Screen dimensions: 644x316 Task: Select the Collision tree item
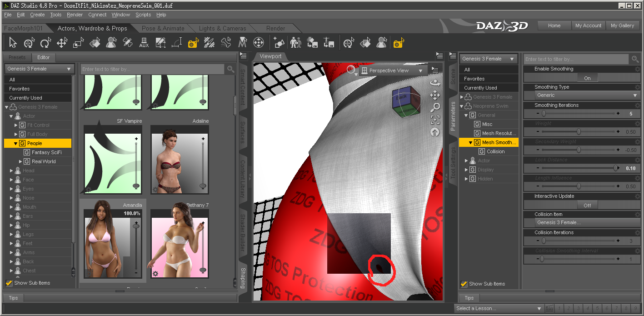pyautogui.click(x=495, y=151)
